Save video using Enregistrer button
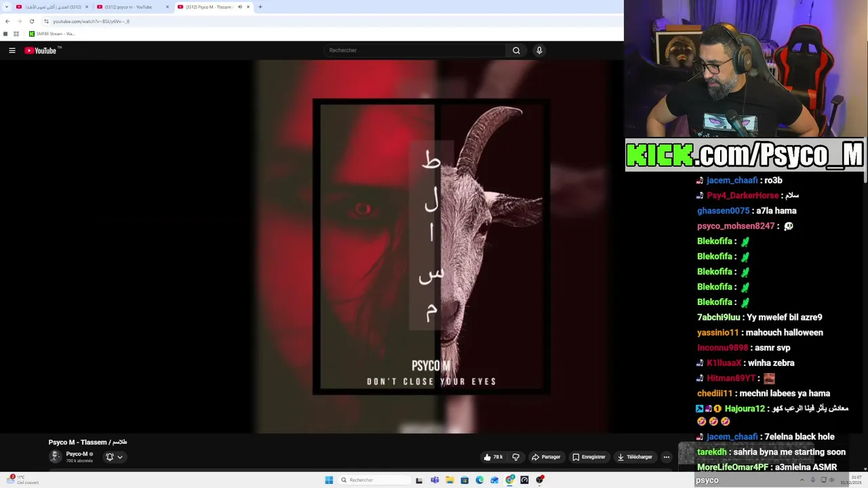This screenshot has height=488, width=868. coord(589,457)
